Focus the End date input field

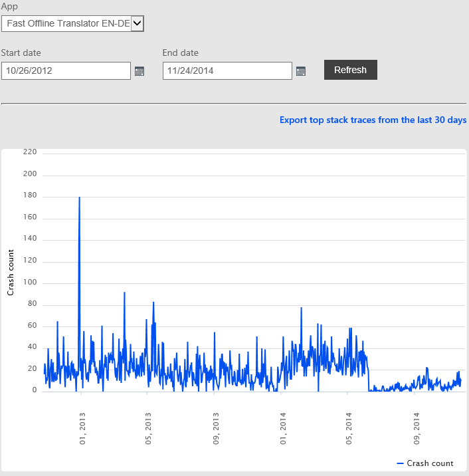(227, 70)
